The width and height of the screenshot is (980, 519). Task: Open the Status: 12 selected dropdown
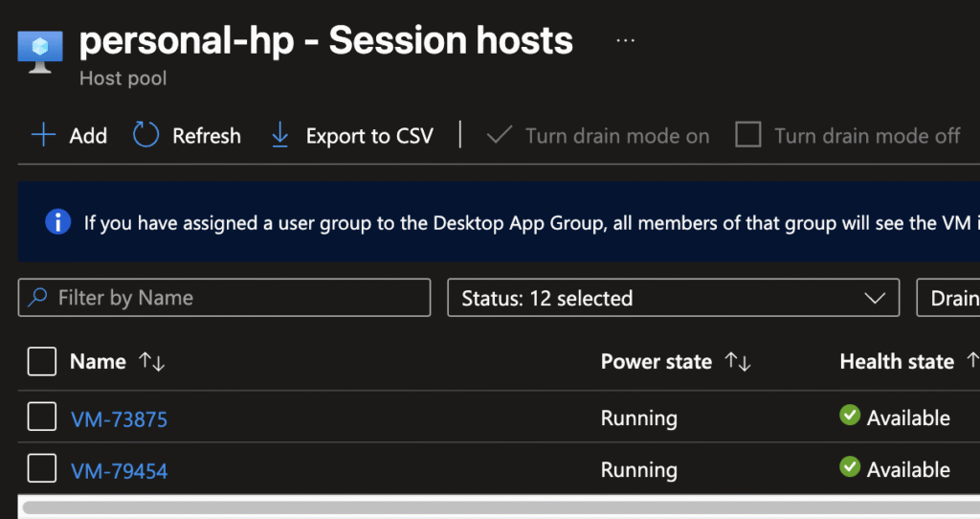[673, 298]
